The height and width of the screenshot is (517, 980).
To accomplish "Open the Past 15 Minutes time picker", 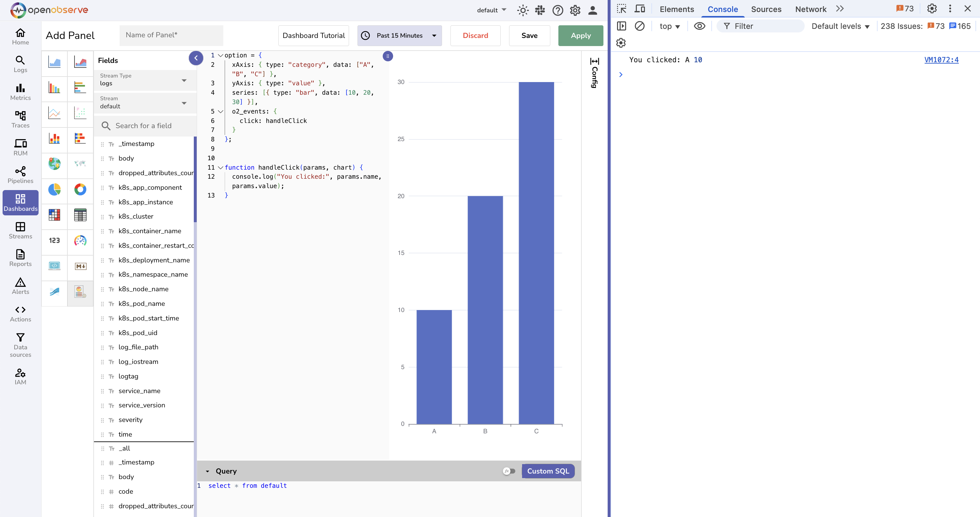I will [399, 35].
